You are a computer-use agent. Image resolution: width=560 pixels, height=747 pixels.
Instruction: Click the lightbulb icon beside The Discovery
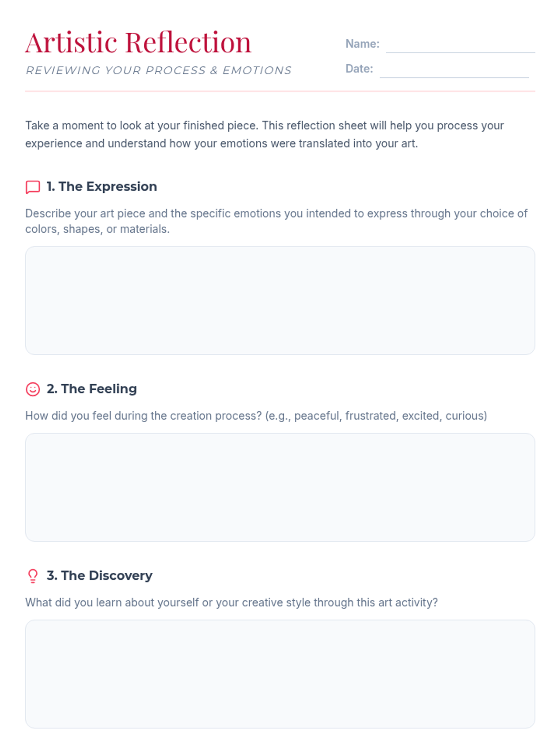[x=33, y=576]
